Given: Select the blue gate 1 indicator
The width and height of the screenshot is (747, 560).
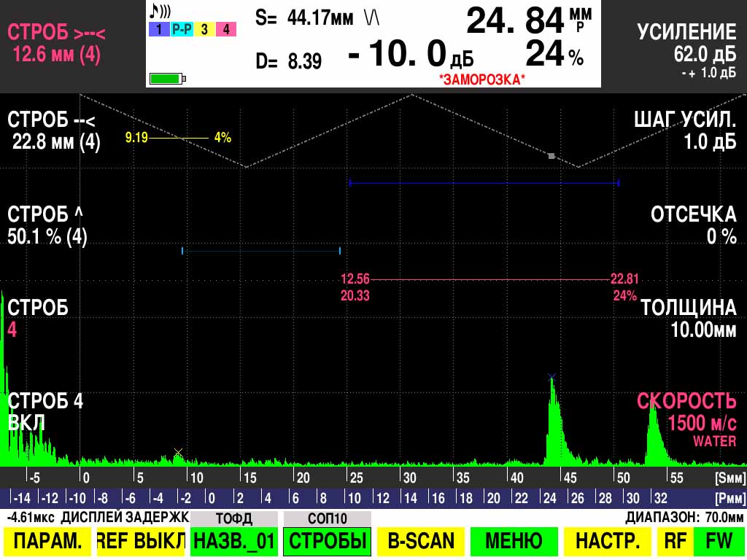Looking at the screenshot, I should (158, 30).
